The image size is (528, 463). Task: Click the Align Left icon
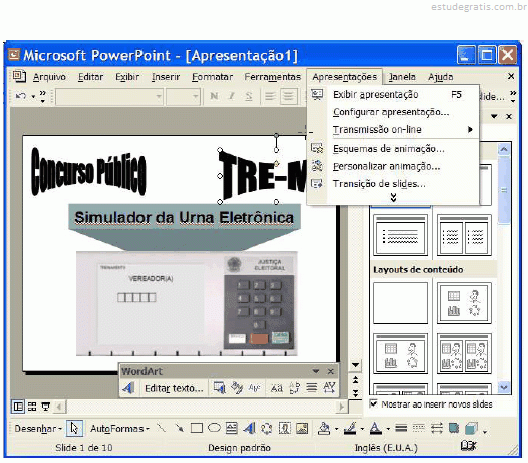point(270,96)
